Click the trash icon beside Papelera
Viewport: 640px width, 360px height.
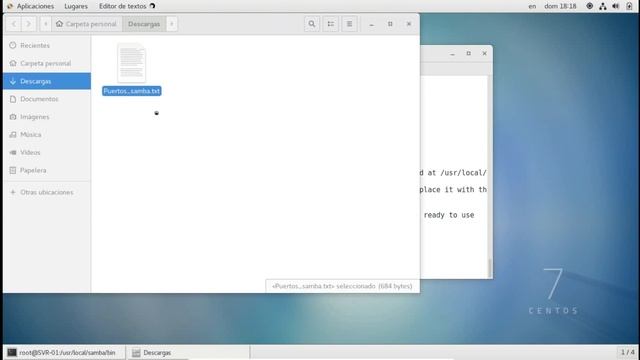pyautogui.click(x=13, y=170)
